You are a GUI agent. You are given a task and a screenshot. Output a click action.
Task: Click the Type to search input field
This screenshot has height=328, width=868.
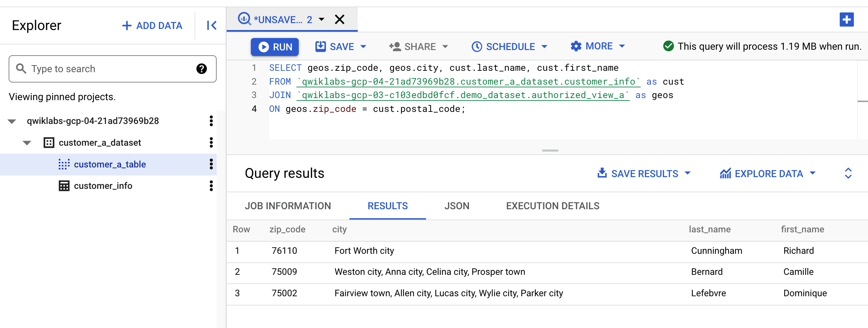click(112, 69)
